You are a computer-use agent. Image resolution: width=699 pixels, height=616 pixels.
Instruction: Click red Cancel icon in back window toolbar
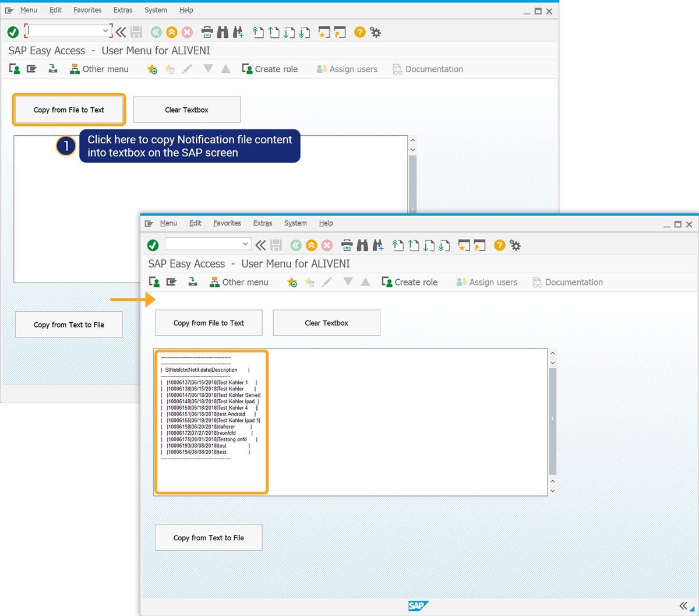click(x=187, y=33)
